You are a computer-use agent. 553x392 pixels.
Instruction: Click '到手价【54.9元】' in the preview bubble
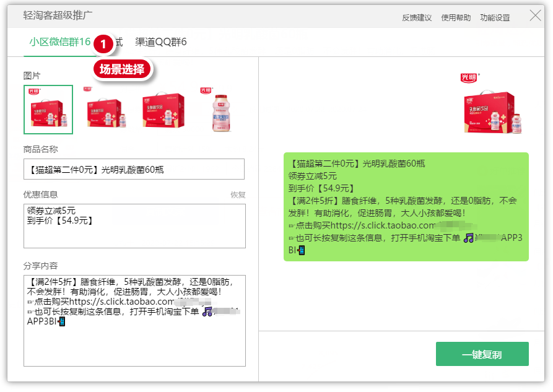click(x=321, y=188)
